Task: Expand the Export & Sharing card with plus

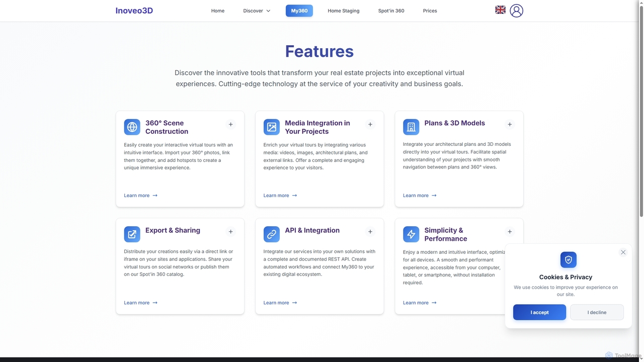Action: 230,232
